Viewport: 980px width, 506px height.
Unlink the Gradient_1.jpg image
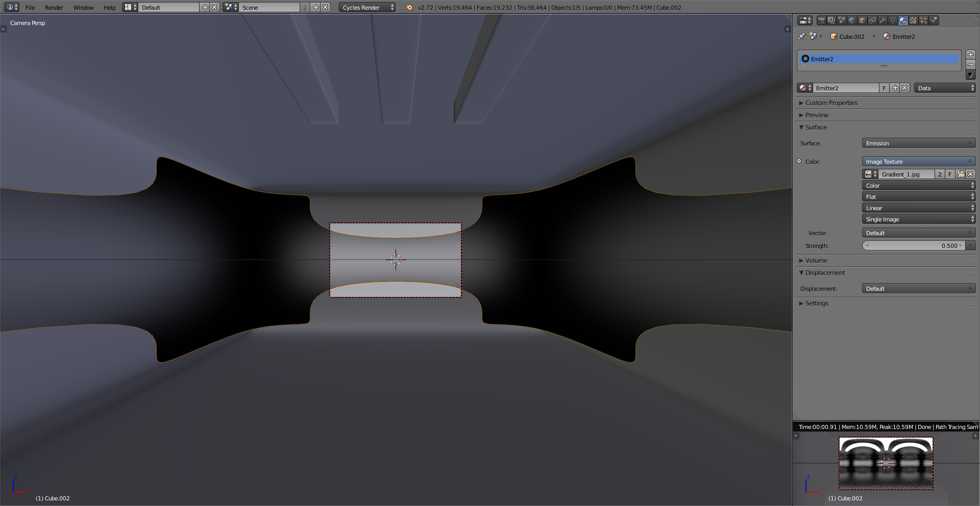pyautogui.click(x=971, y=174)
